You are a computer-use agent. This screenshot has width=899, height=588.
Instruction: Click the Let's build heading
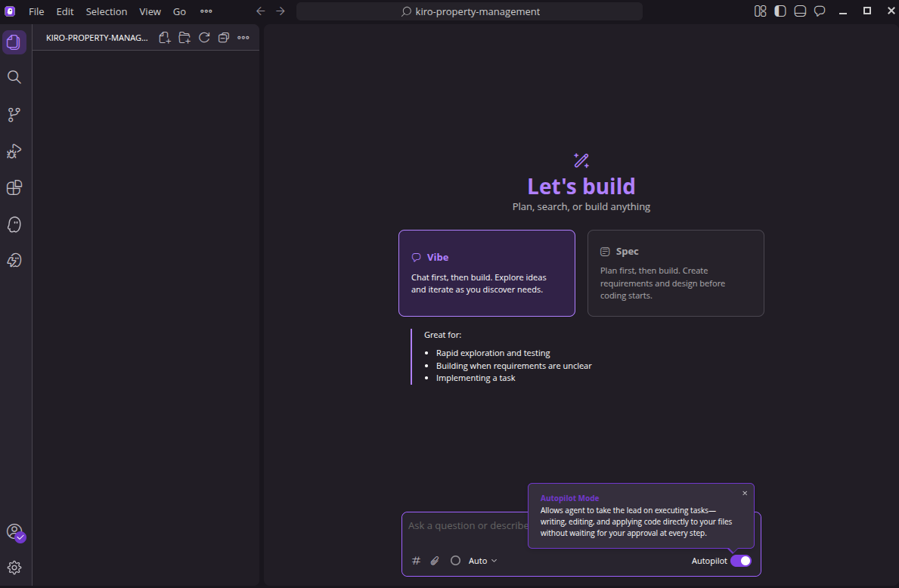(x=581, y=187)
